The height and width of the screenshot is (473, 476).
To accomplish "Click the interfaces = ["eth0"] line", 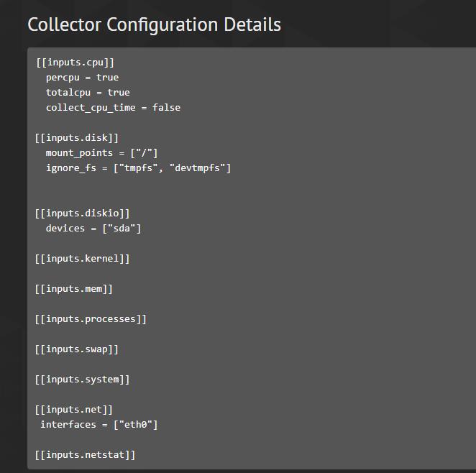I will click(99, 425).
